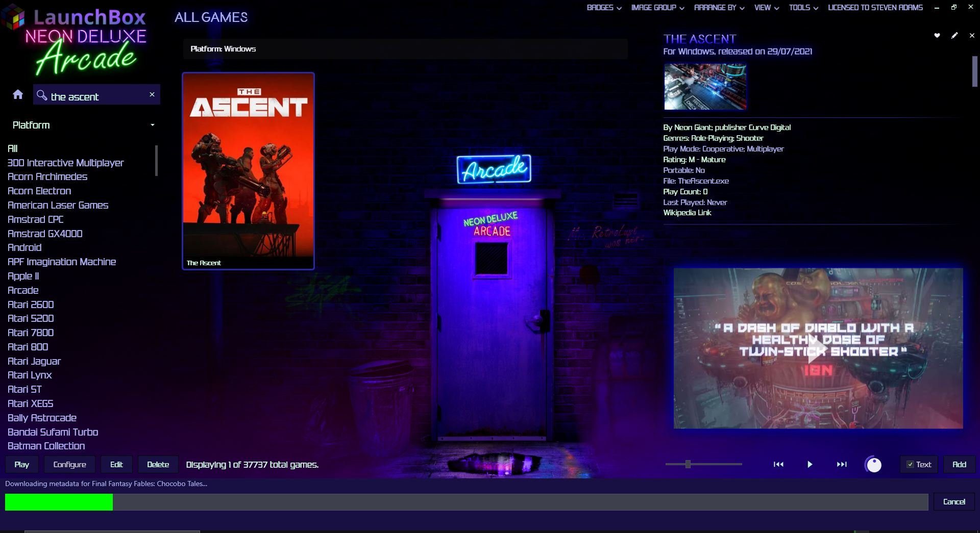Click the volume knob control
The width and height of the screenshot is (980, 533).
(x=874, y=465)
